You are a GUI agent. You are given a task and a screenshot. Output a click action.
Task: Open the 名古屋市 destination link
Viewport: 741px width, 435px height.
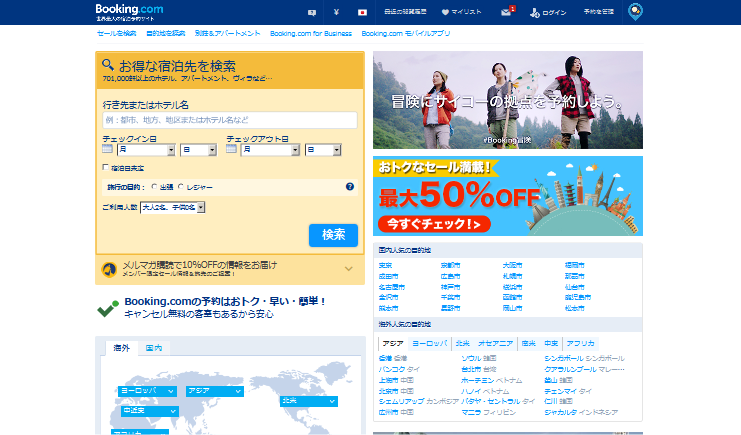(392, 287)
